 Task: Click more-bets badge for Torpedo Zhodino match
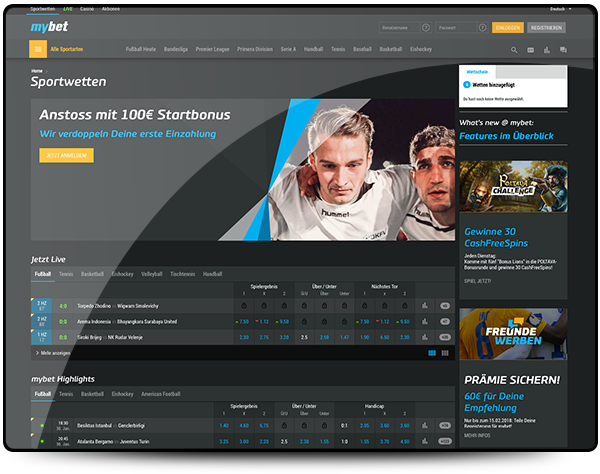pyautogui.click(x=445, y=306)
